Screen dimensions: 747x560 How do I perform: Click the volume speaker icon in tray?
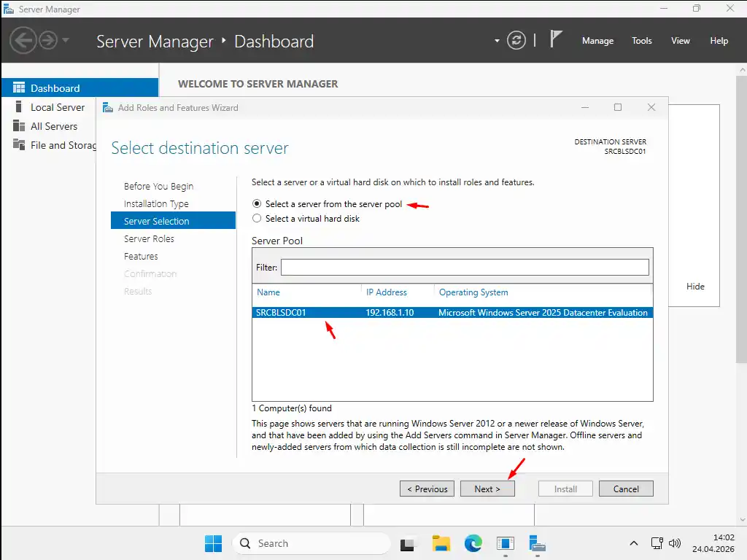click(x=675, y=543)
